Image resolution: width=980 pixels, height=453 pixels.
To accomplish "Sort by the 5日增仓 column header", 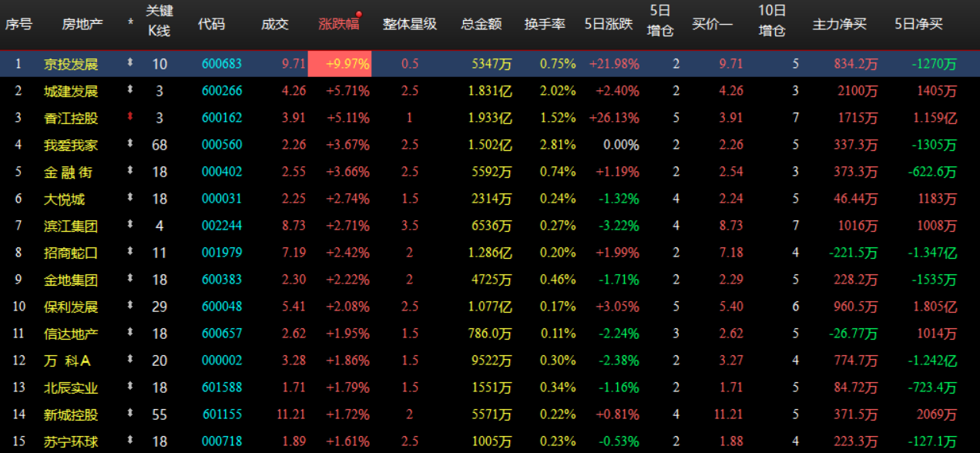I will (x=660, y=21).
